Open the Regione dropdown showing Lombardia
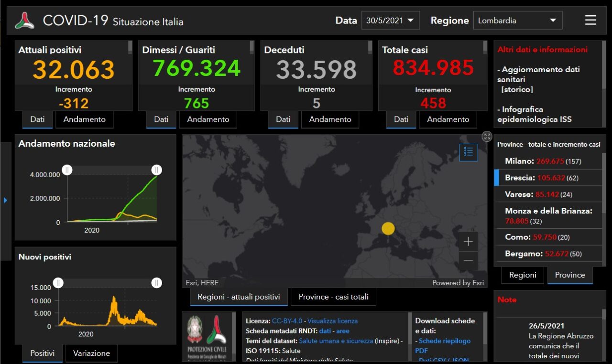Screen dimensions: 612x364 click(x=517, y=21)
